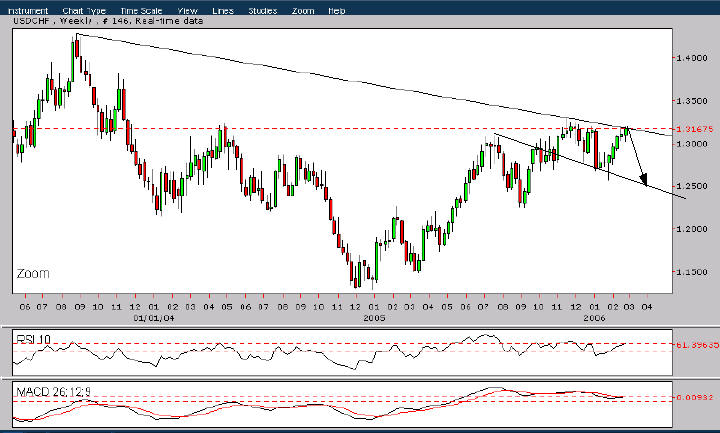Click the MACD 26;12;9 indicator label
This screenshot has height=433, width=720.
[x=54, y=392]
